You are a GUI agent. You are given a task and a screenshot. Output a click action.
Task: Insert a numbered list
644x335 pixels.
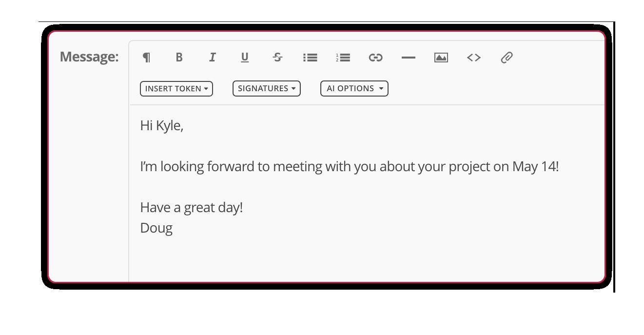pyautogui.click(x=343, y=58)
